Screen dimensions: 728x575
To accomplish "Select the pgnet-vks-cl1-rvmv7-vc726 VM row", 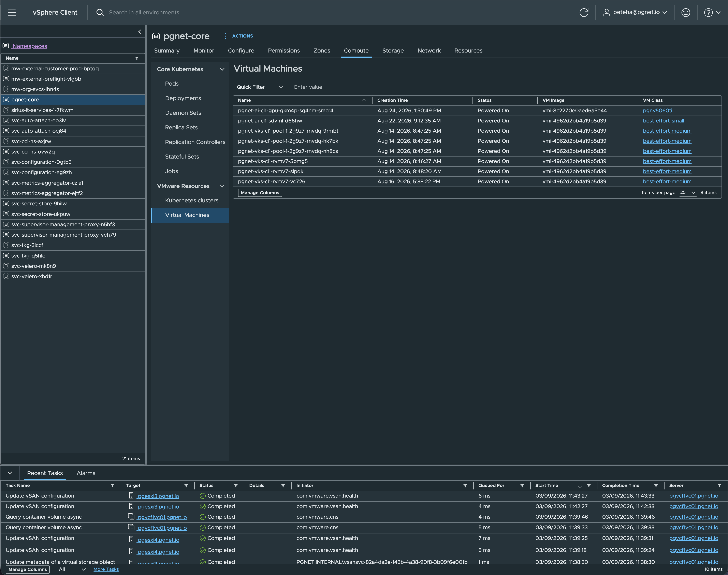I will pyautogui.click(x=477, y=181).
